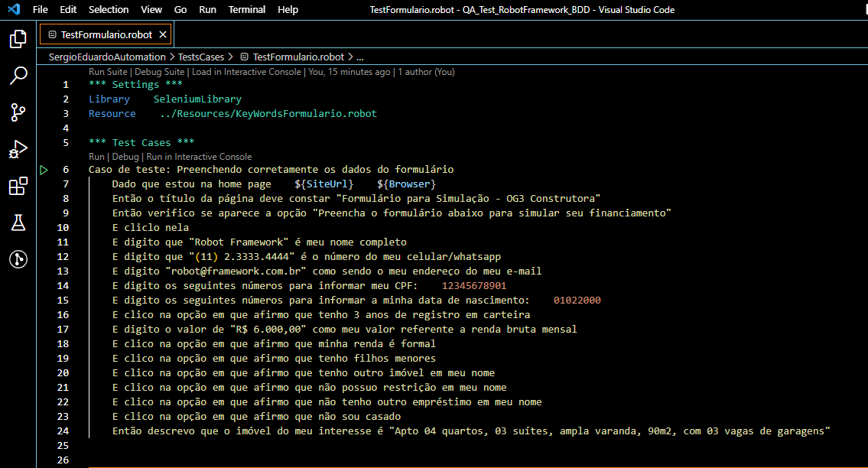Open the Search view icon
The image size is (868, 468).
coord(18,76)
